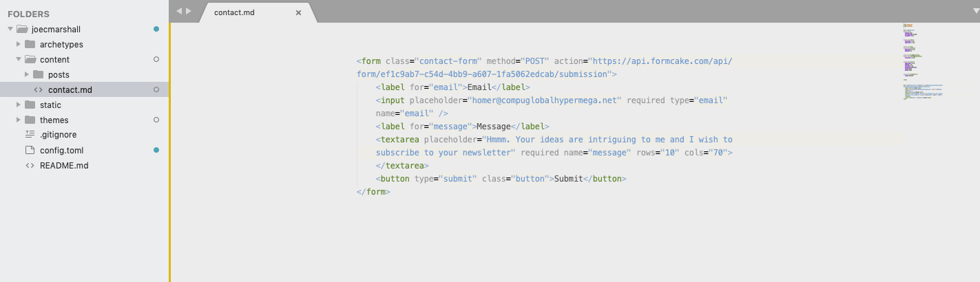This screenshot has width=980, height=282.
Task: Select the .gitignore file icon
Action: pos(30,135)
